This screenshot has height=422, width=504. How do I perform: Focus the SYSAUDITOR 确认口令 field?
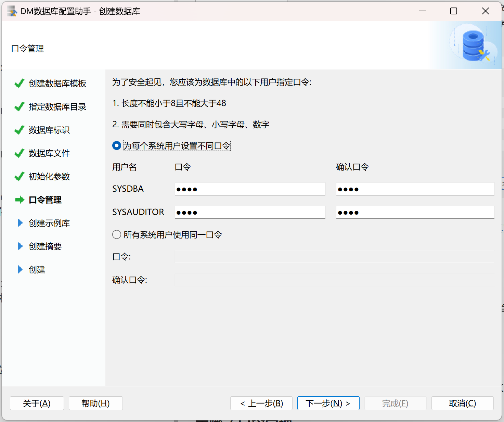coord(415,212)
